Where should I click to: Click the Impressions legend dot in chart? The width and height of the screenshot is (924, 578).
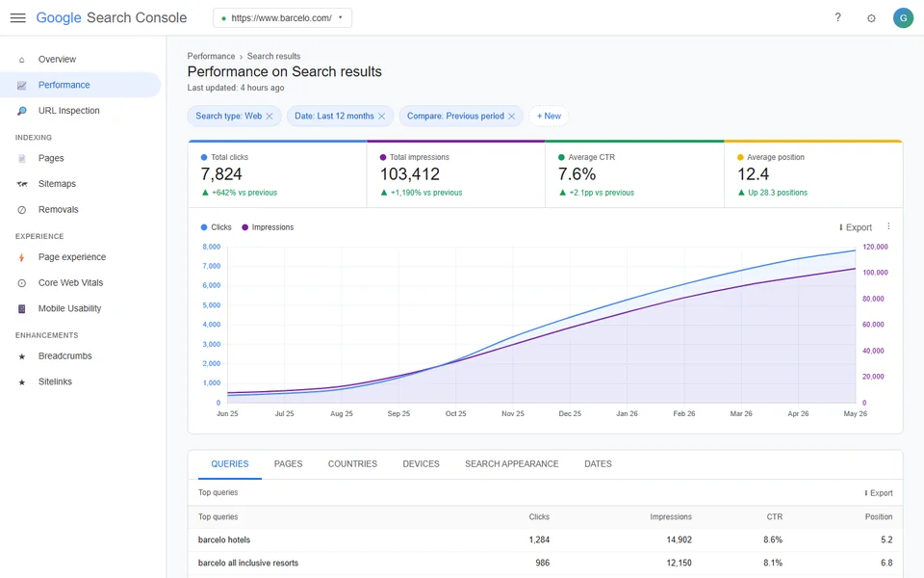[244, 227]
